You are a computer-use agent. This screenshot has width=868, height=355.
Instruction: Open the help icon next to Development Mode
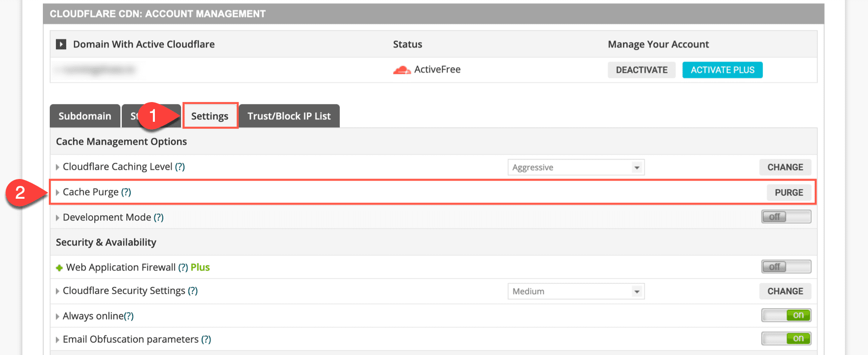(158, 217)
